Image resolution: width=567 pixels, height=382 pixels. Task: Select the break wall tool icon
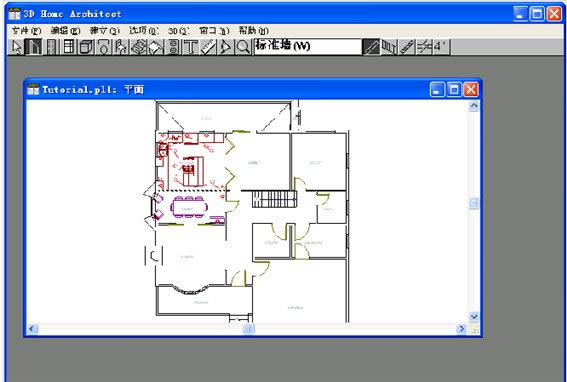click(x=424, y=47)
